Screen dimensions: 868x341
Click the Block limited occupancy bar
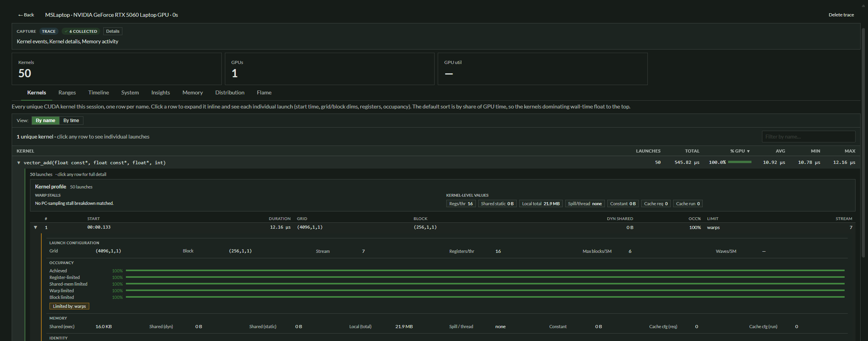[485, 297]
